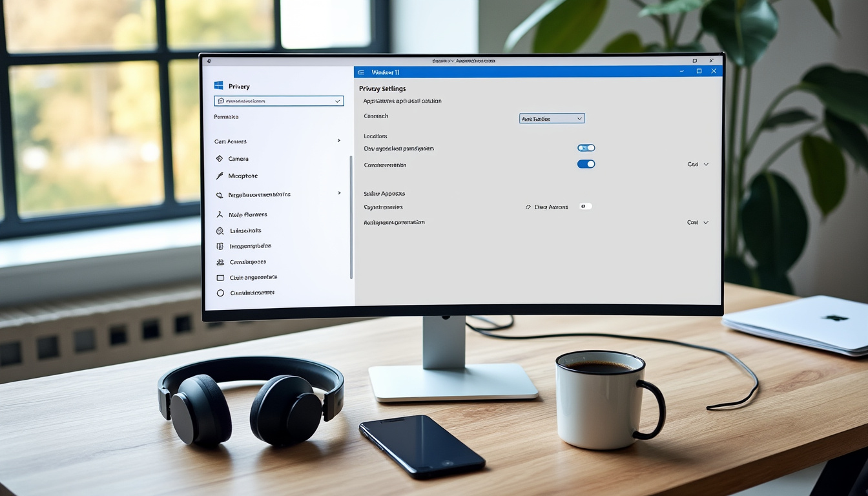Click the notifications bell icon in the sidebar
Image resolution: width=868 pixels, height=496 pixels.
tap(219, 230)
